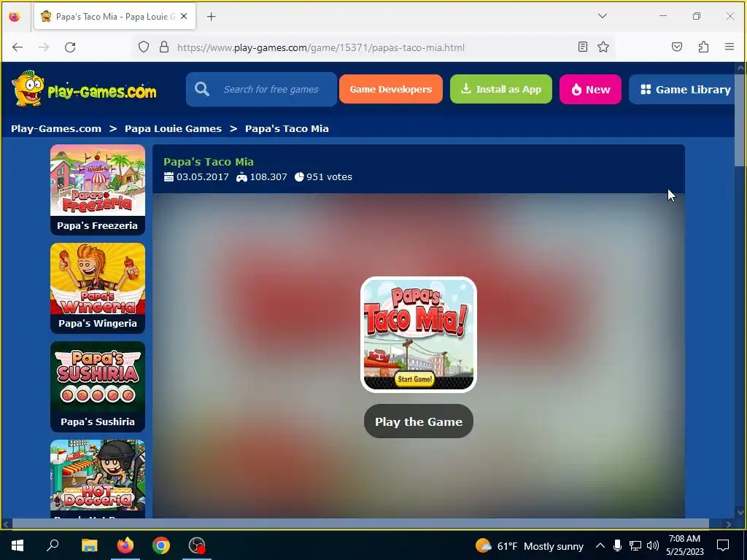Open Papa's Wingeria game thumbnail
The height and width of the screenshot is (560, 747).
point(98,288)
